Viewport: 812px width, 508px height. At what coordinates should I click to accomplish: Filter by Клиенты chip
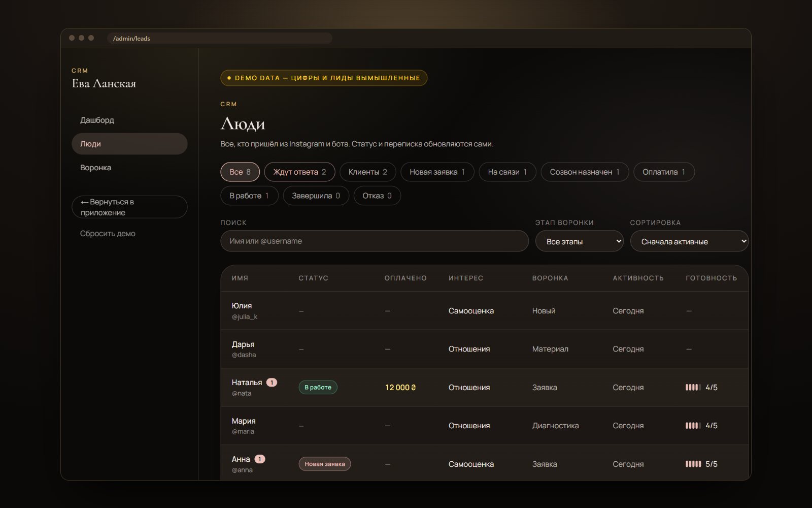click(367, 172)
